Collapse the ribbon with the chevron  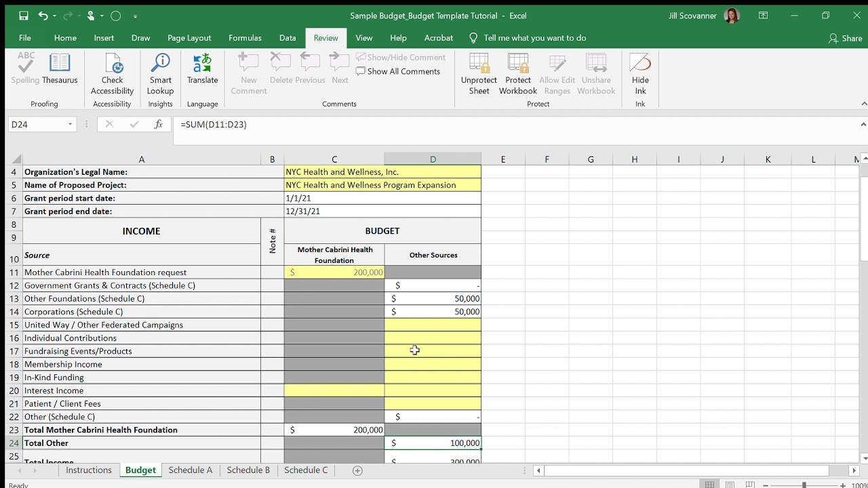pyautogui.click(x=864, y=104)
